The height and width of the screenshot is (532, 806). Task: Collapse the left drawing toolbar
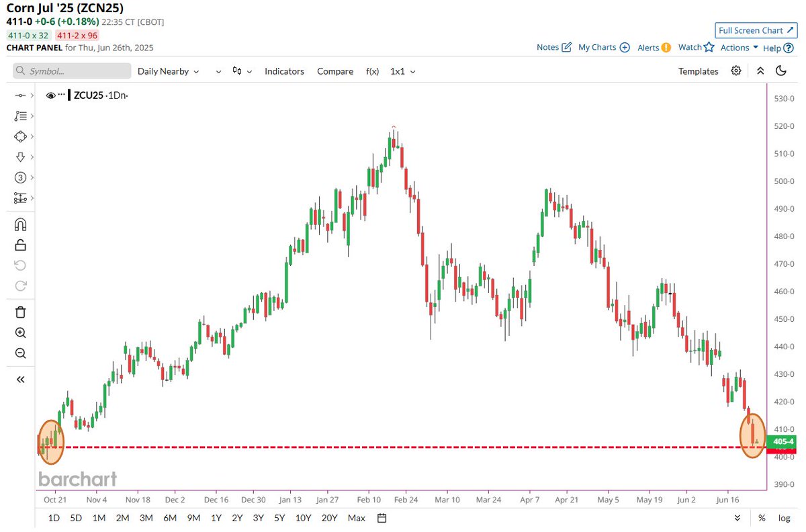pos(20,380)
